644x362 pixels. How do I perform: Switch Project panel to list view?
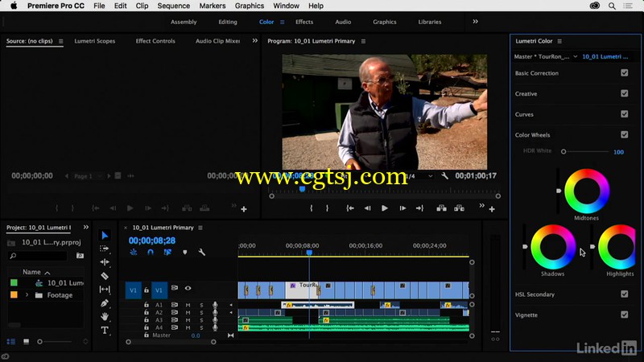pyautogui.click(x=11, y=341)
